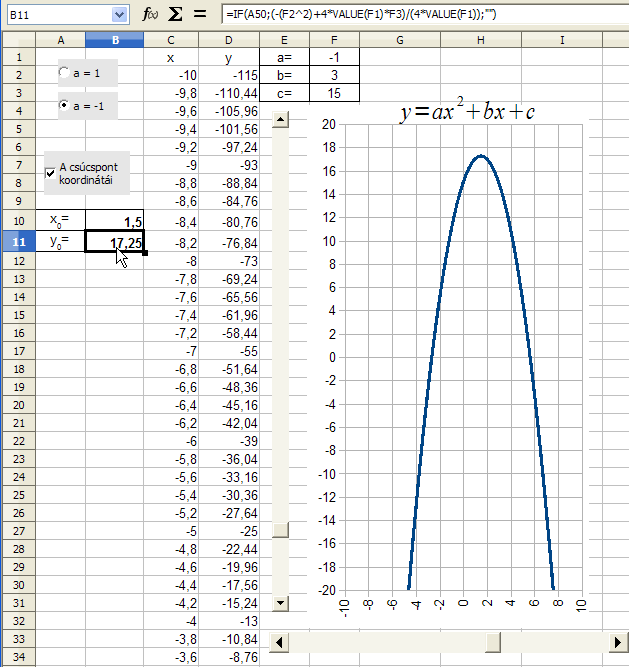Select column E header
The width and height of the screenshot is (629, 667).
(284, 40)
